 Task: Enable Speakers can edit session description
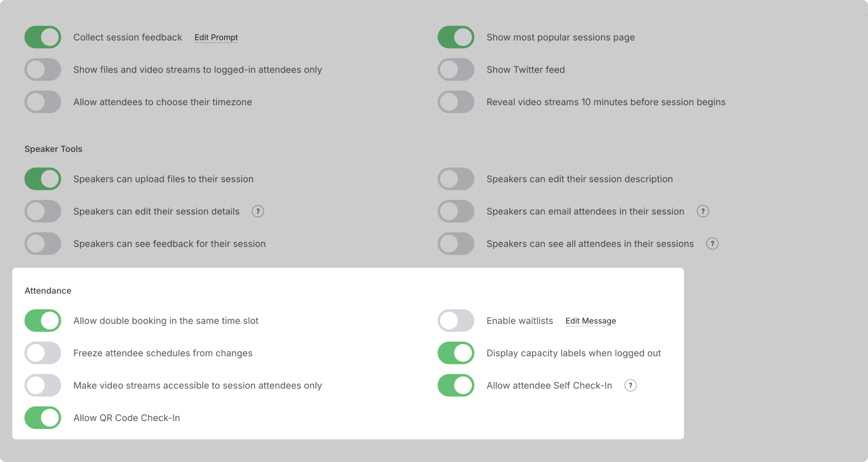coord(456,179)
